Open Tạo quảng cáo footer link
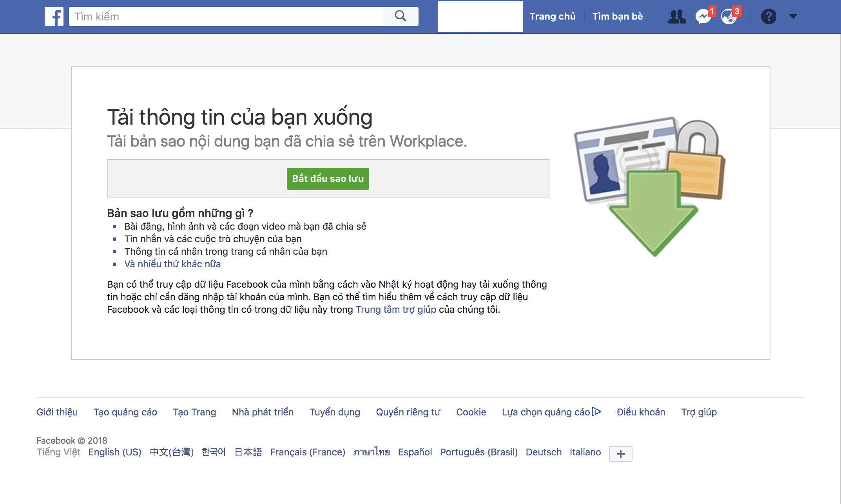The height and width of the screenshot is (504, 841). click(125, 412)
